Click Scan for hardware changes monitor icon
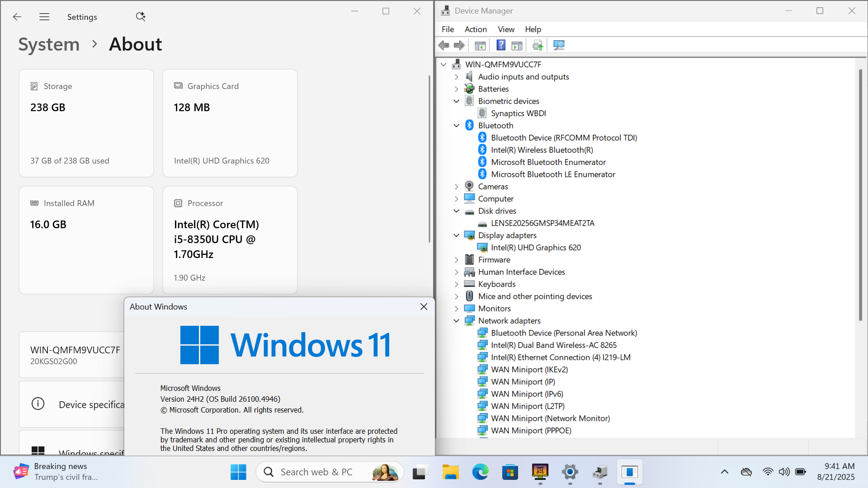Image resolution: width=868 pixels, height=488 pixels. (559, 45)
